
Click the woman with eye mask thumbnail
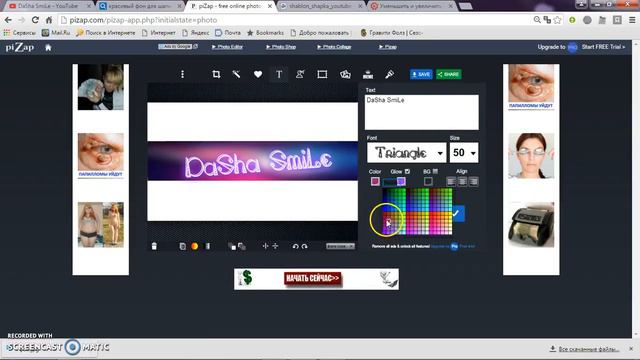point(531,156)
